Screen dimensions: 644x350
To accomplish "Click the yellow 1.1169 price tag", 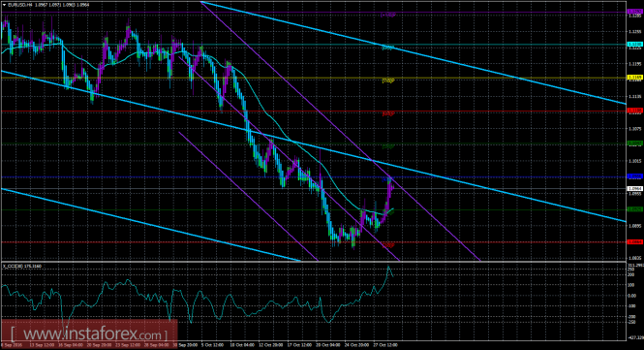I will pyautogui.click(x=635, y=78).
